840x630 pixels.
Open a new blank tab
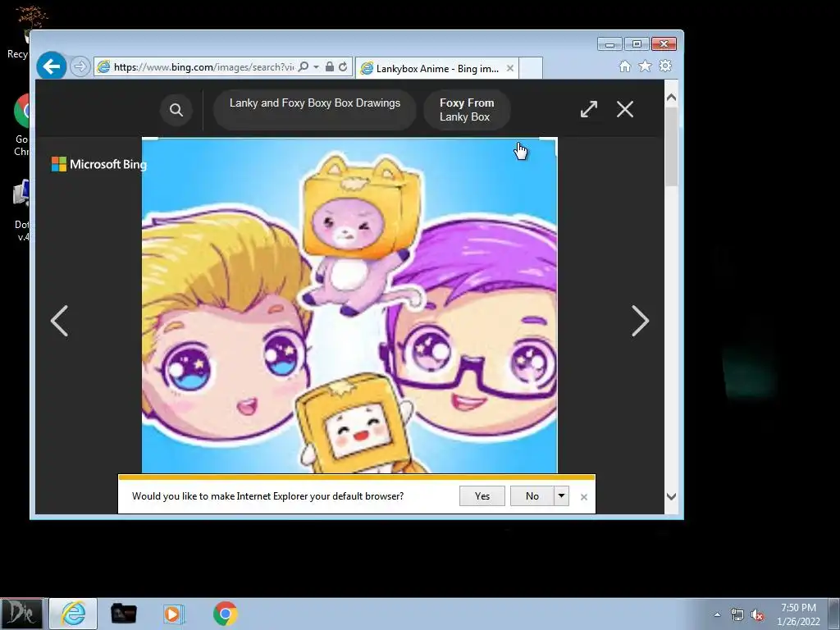coord(531,68)
